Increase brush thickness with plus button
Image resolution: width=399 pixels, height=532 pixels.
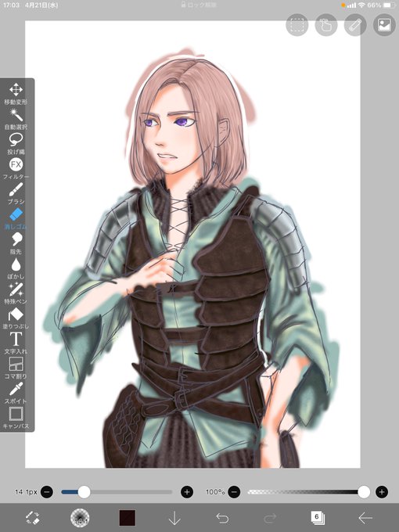(x=187, y=491)
